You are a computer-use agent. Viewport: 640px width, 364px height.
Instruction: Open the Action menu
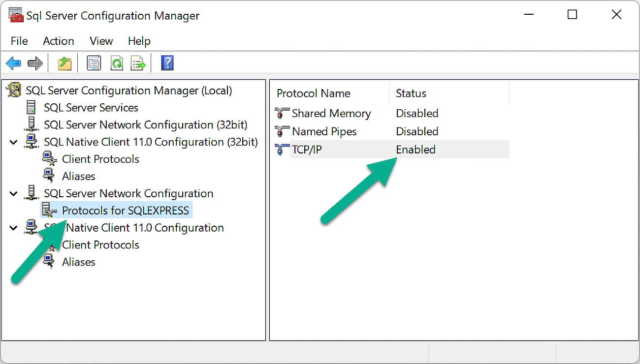coord(59,41)
